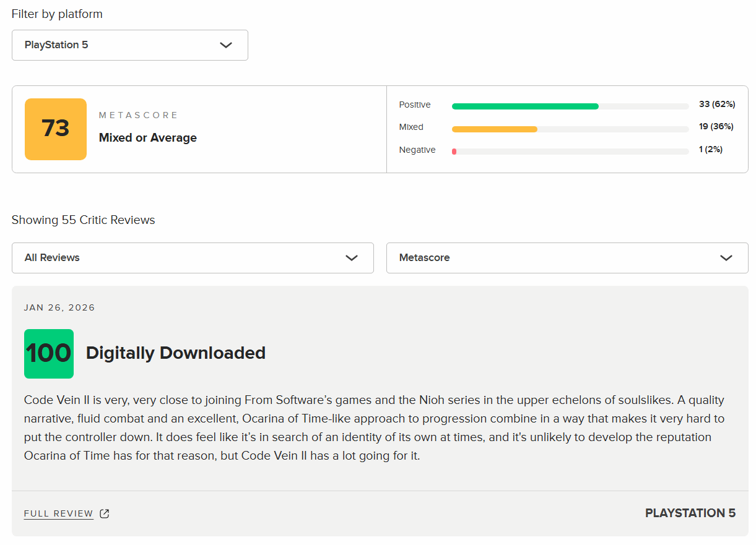Click the chevron arrow in All Reviews box

[352, 258]
